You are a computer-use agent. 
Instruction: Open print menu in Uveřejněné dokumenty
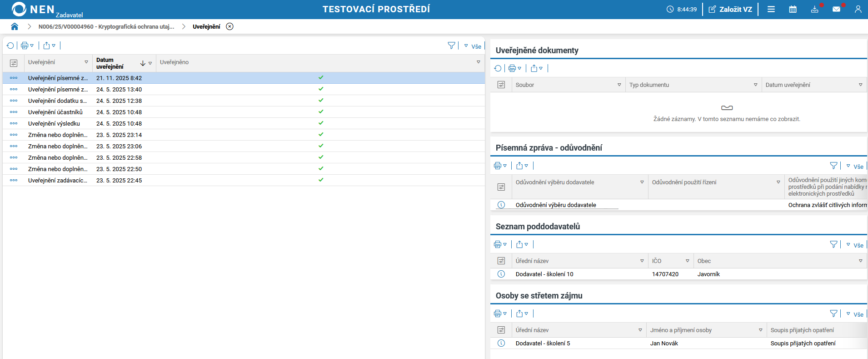515,68
